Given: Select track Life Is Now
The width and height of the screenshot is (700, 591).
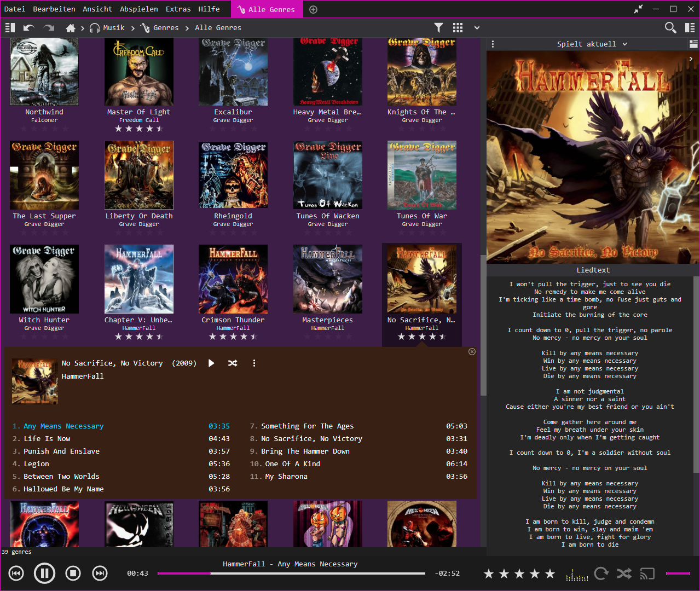Looking at the screenshot, I should [x=122, y=439].
